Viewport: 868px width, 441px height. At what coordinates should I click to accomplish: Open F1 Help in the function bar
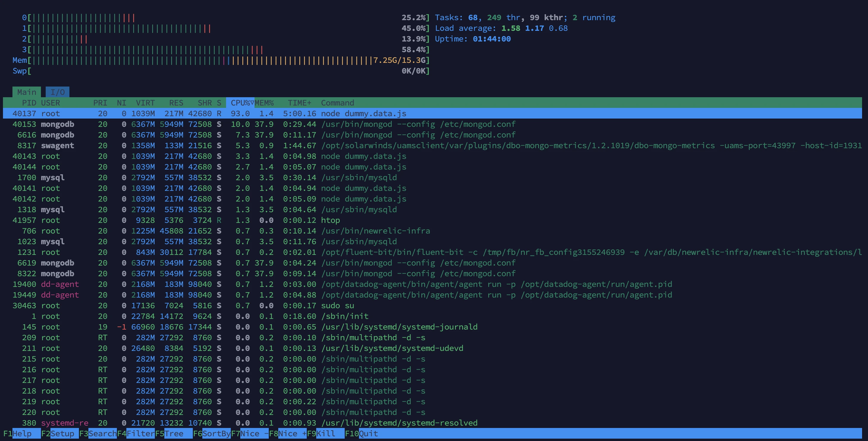[x=22, y=433]
